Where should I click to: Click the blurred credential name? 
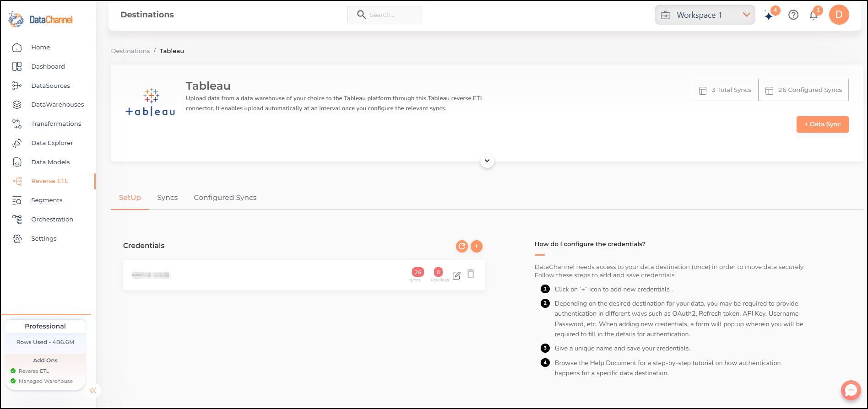pyautogui.click(x=151, y=275)
